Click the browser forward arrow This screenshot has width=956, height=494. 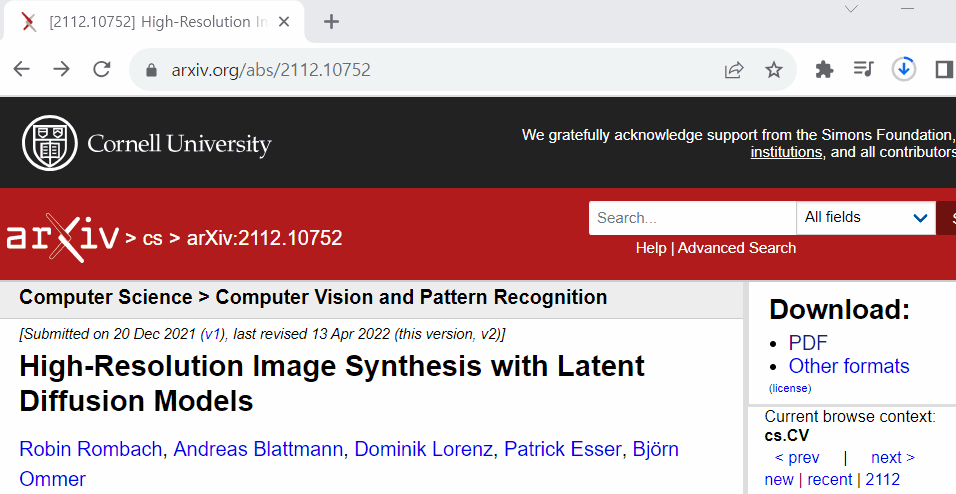tap(62, 70)
